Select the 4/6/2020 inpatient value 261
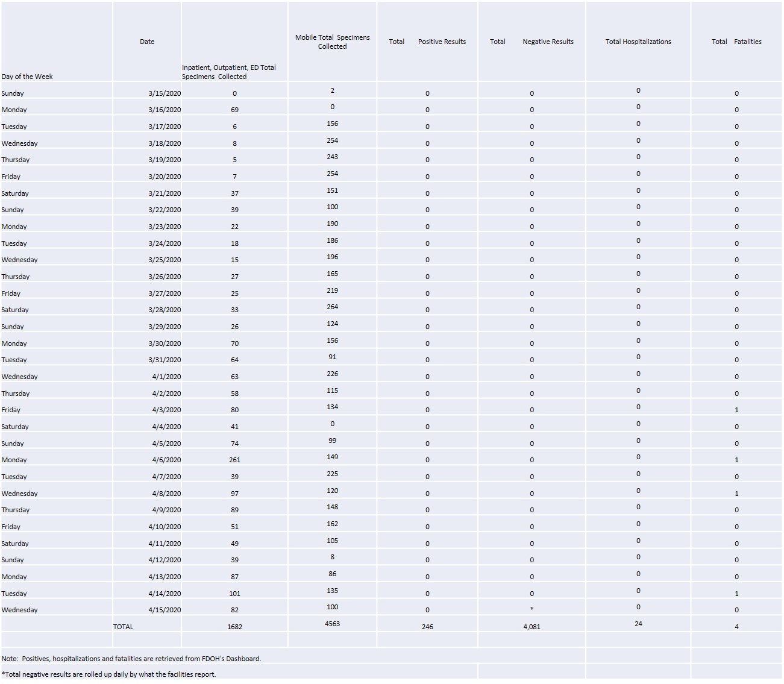Screen dimensions: 784x684 234,460
